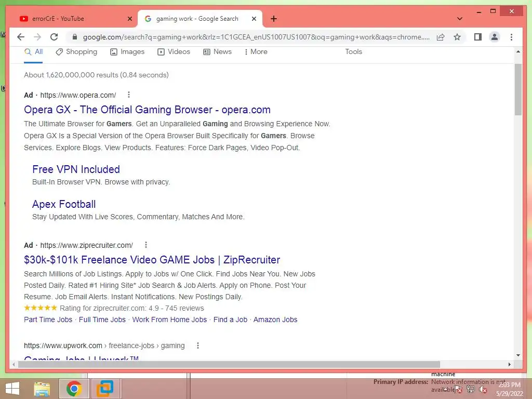Open options menu for ziprecruiter.com ad

click(146, 245)
